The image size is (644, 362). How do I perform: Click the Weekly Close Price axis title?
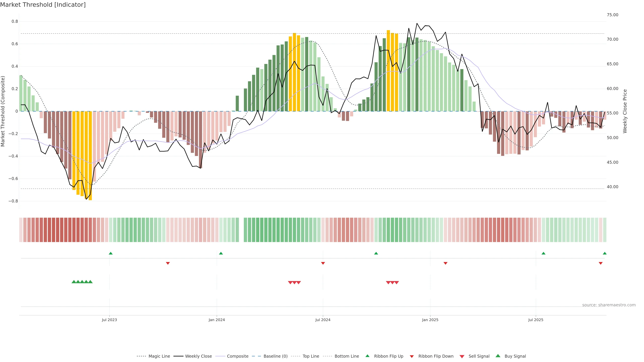tap(625, 111)
